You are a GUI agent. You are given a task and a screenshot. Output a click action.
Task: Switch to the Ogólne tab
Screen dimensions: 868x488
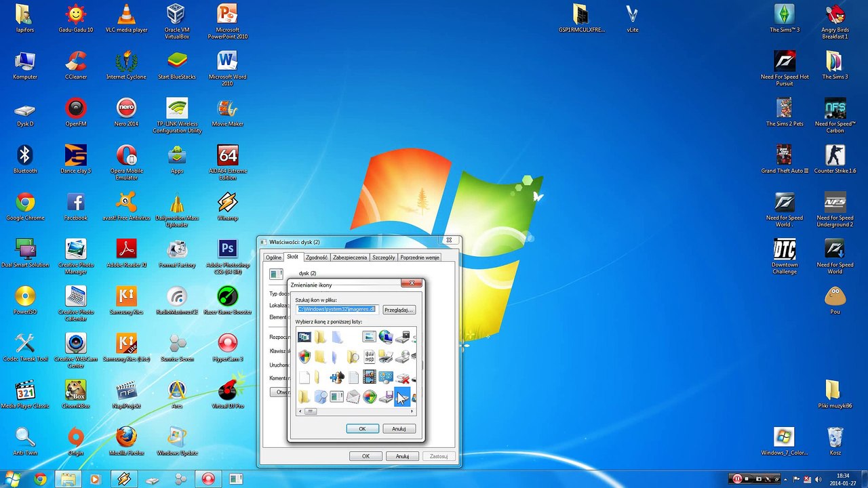(273, 258)
